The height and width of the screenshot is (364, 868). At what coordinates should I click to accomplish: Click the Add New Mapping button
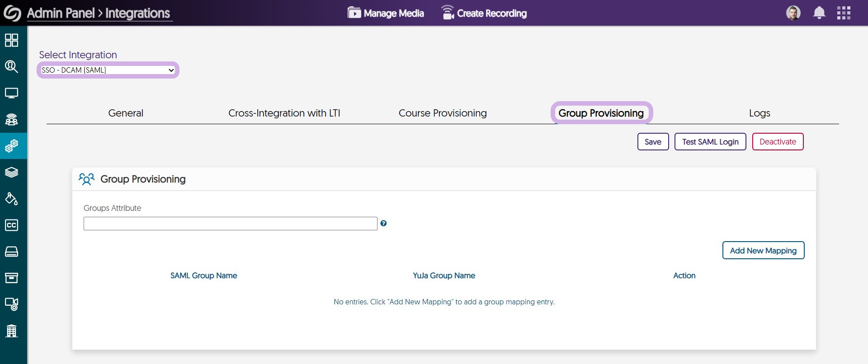[763, 251]
